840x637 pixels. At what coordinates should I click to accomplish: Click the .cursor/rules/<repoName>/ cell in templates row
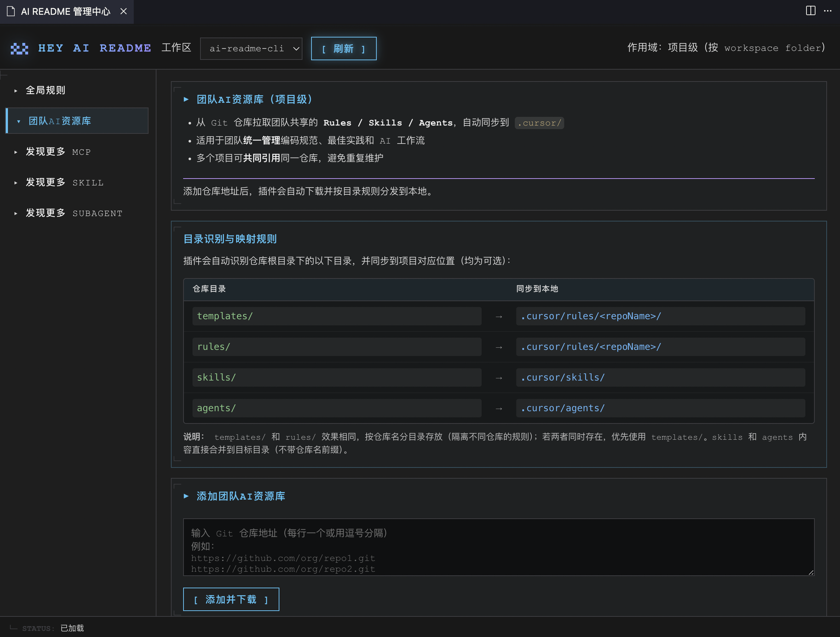[x=660, y=316]
